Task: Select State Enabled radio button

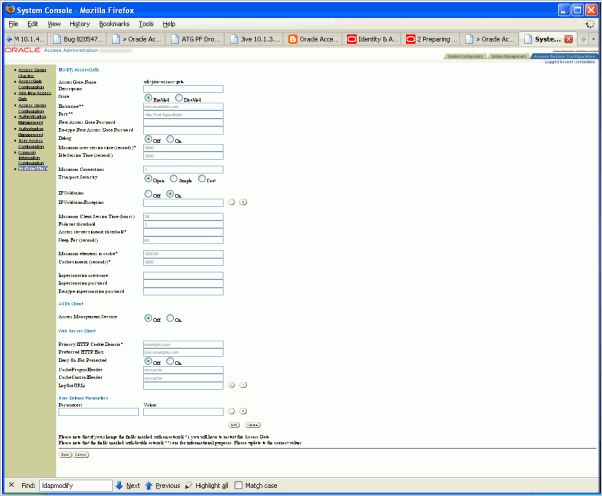Action: [148, 98]
